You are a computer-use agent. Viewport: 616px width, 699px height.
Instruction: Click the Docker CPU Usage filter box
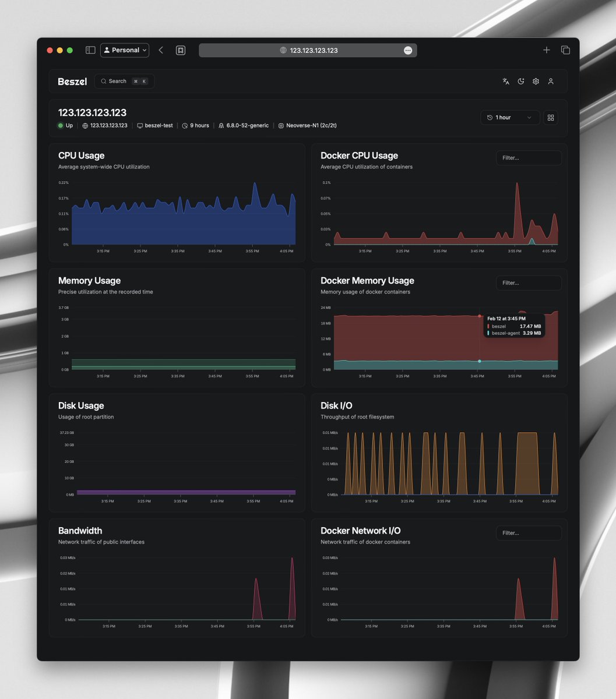(529, 157)
